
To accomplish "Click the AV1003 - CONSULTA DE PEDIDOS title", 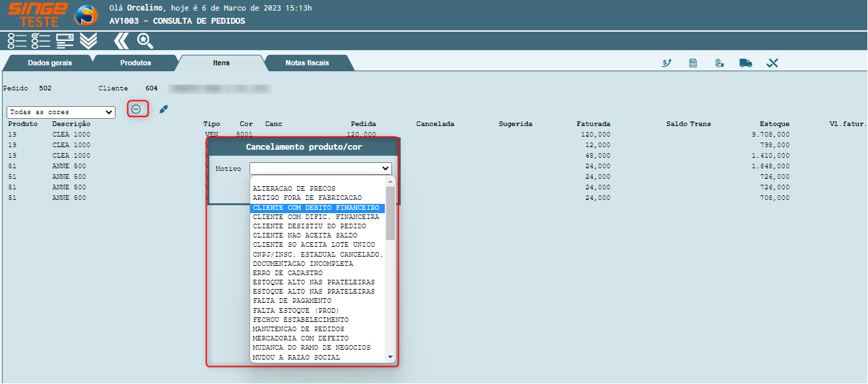I will 177,21.
